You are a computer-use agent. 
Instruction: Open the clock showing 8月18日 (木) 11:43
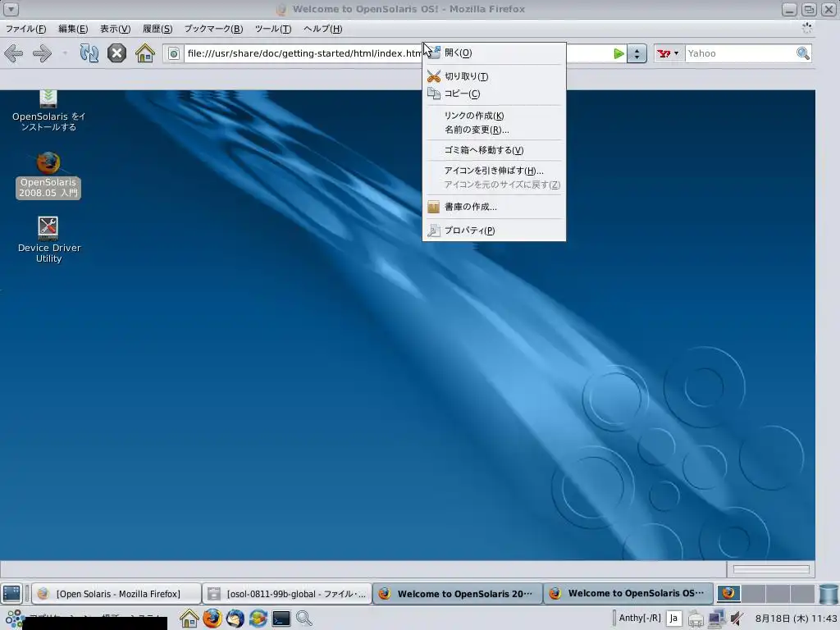[796, 619]
